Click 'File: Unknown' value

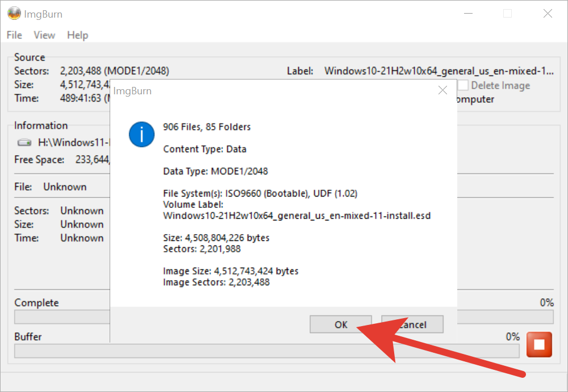65,186
